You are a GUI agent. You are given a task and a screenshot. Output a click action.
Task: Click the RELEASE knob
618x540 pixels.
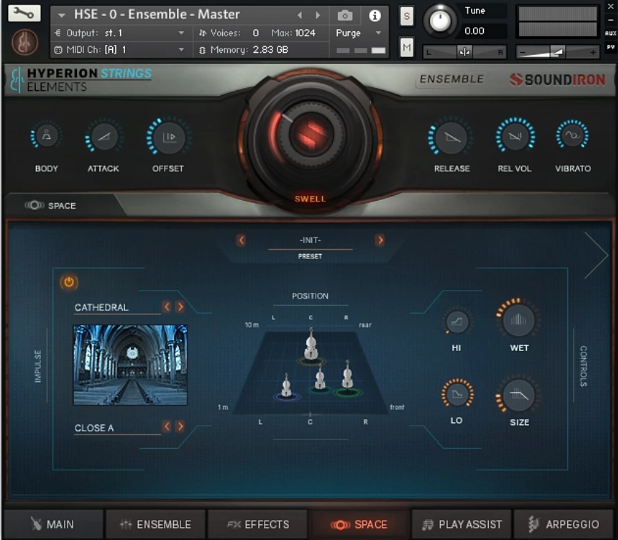tap(451, 137)
